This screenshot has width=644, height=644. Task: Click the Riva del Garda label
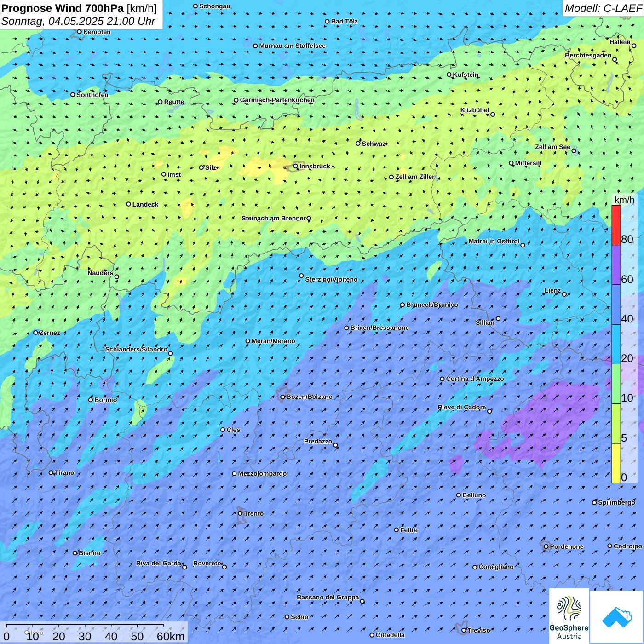(159, 563)
